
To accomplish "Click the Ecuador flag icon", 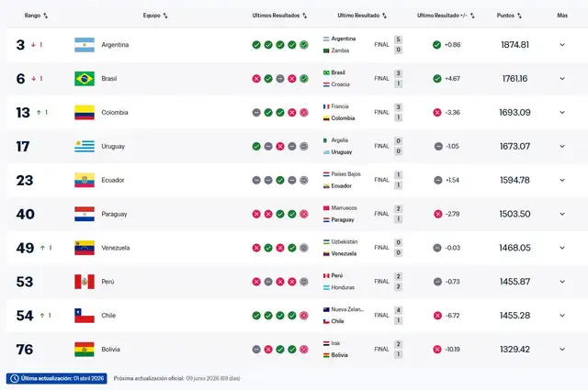I will click(x=85, y=181).
